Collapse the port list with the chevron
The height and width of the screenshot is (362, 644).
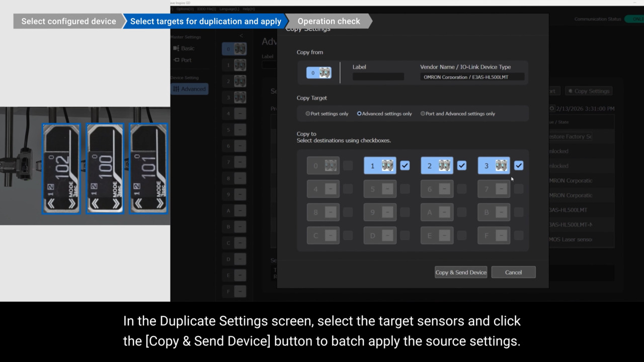click(241, 36)
